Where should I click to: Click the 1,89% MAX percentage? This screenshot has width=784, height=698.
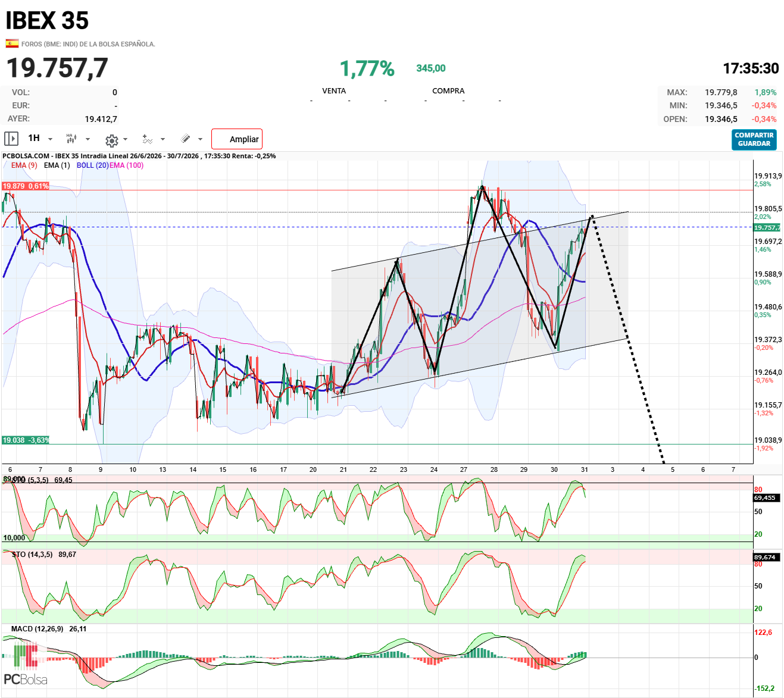[766, 92]
